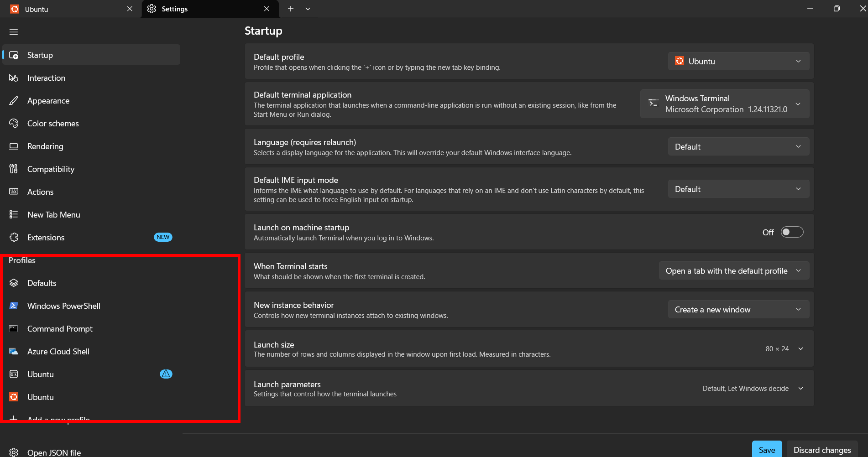Switch to the Ubuntu tab
The width and height of the screenshot is (868, 457).
pyautogui.click(x=71, y=9)
